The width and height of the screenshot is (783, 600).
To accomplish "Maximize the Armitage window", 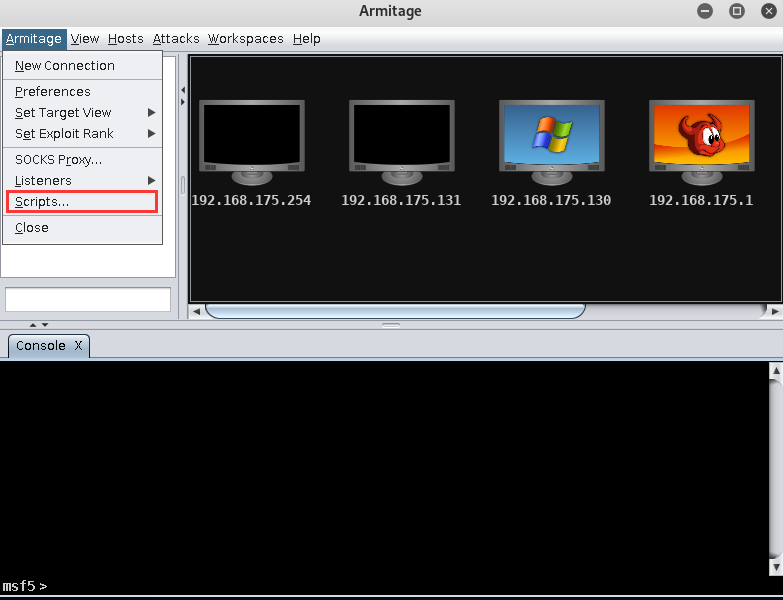I will coord(737,11).
